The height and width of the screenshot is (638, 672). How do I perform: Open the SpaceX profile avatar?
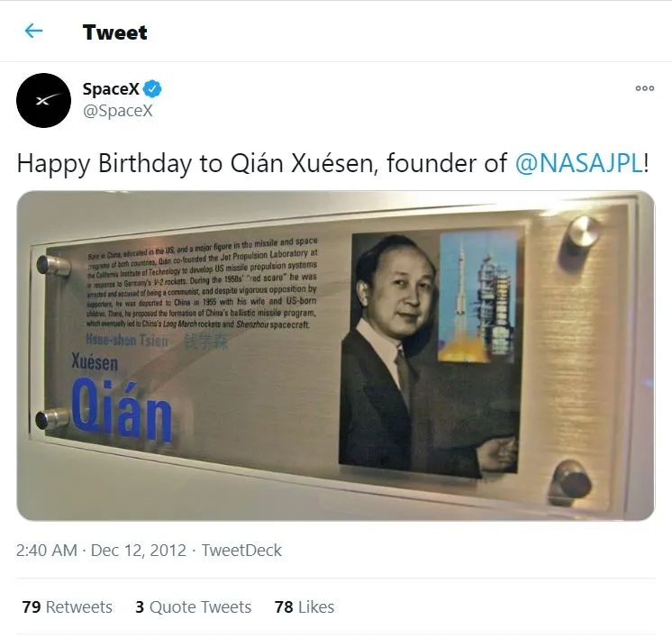(43, 100)
